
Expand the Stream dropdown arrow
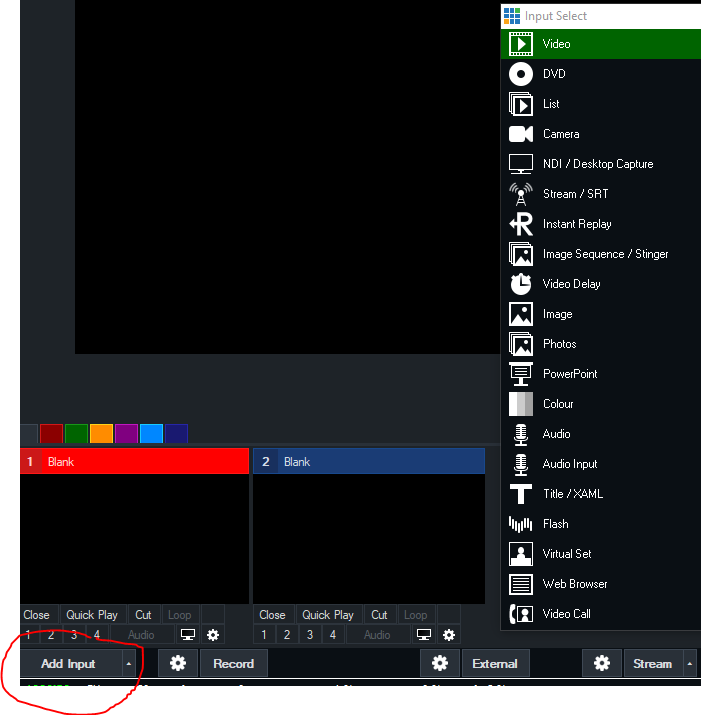[x=689, y=663]
